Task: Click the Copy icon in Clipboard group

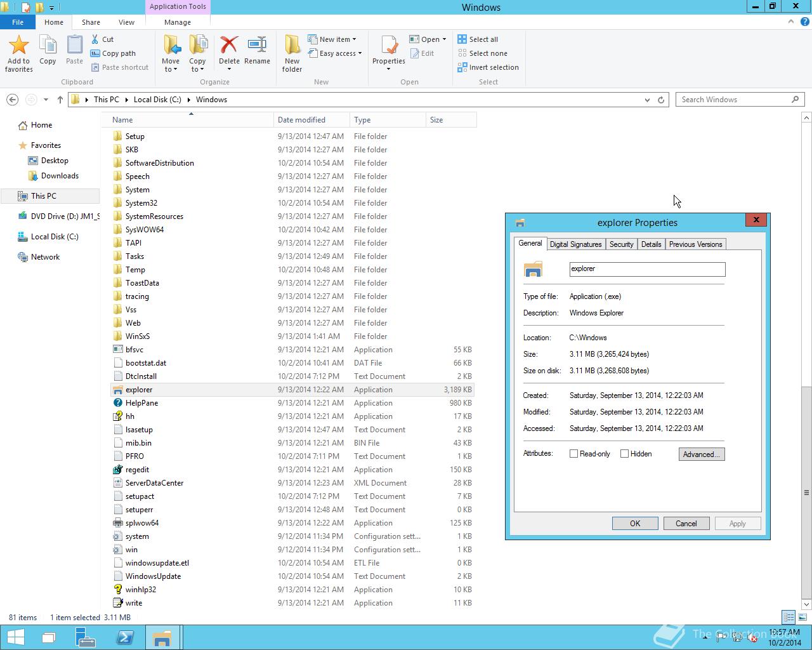Action: pos(48,45)
